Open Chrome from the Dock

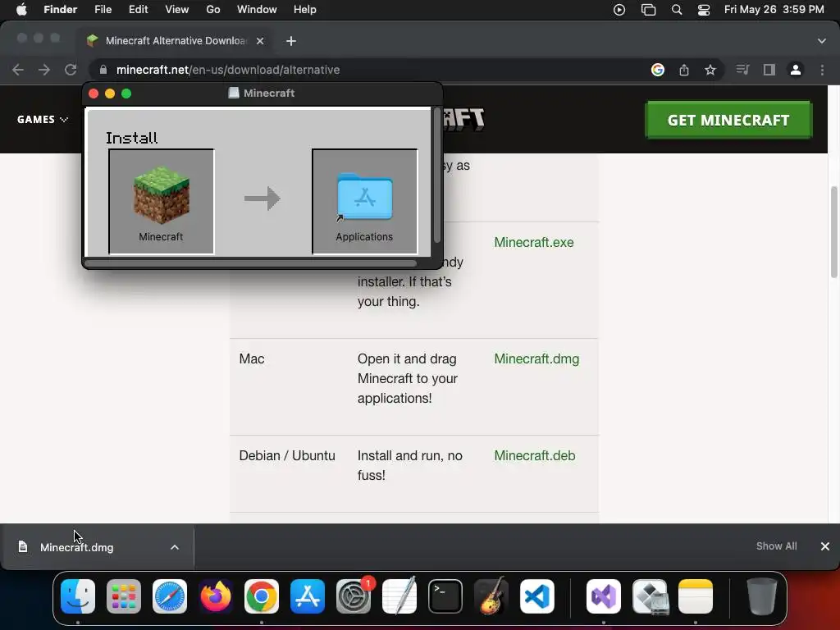click(x=262, y=596)
